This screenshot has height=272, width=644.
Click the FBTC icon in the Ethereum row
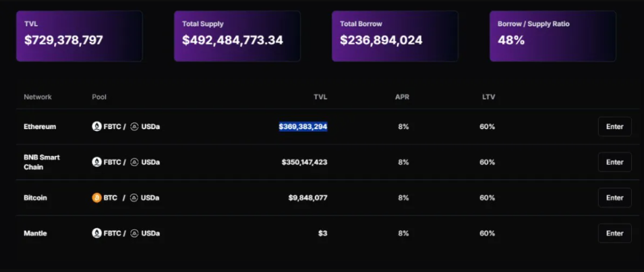[x=96, y=126]
